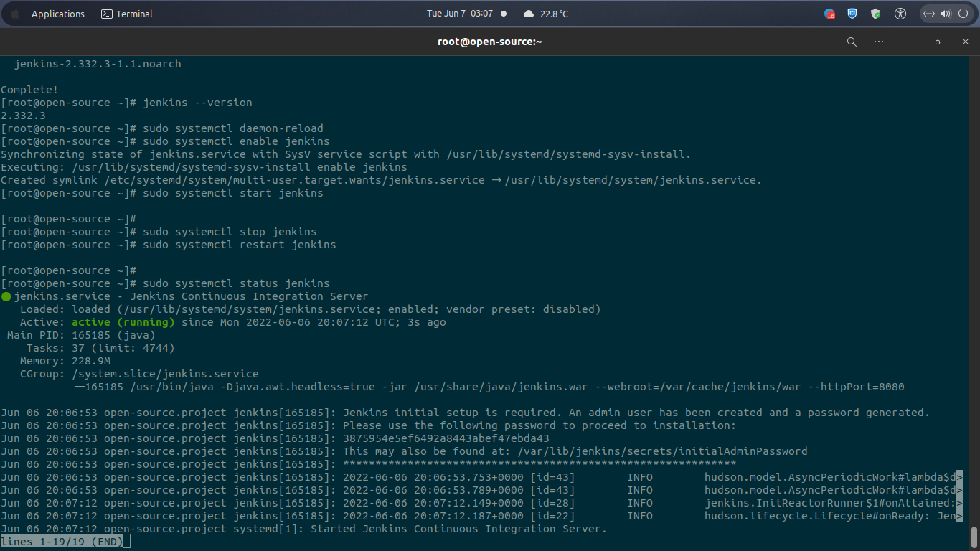
Task: Click 'sudo systemctl daemon-reload' command
Action: (x=233, y=128)
